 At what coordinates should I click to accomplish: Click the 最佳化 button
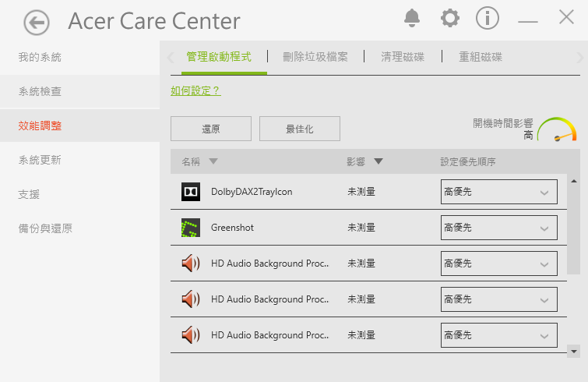300,129
